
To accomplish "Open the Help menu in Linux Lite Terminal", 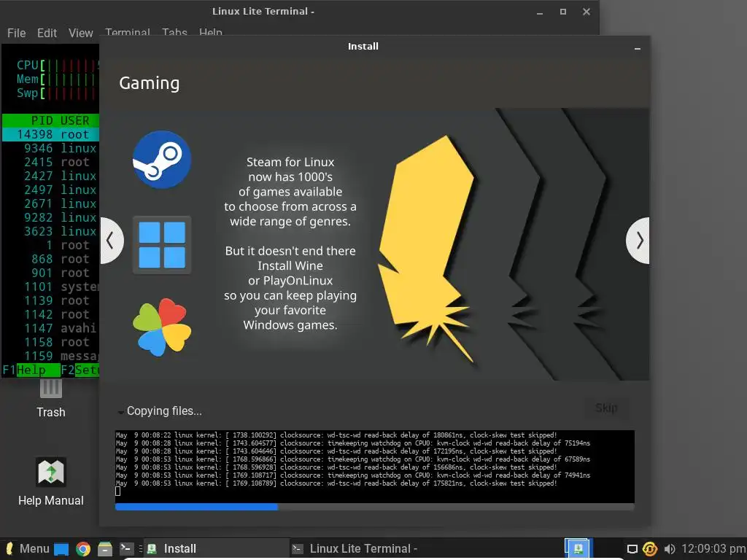I will tap(211, 32).
